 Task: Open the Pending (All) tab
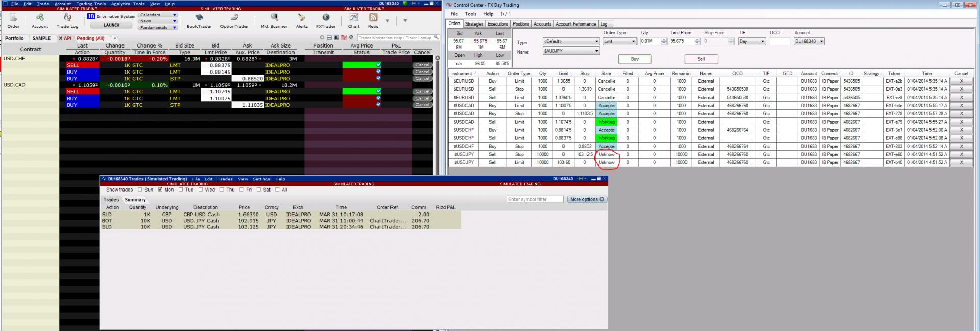(90, 38)
